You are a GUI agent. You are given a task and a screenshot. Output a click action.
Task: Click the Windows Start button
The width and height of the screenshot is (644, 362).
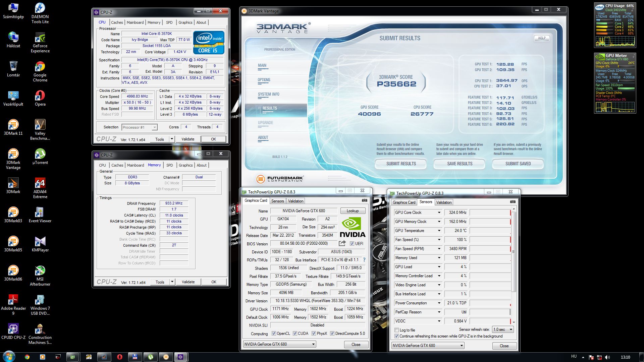click(x=9, y=357)
